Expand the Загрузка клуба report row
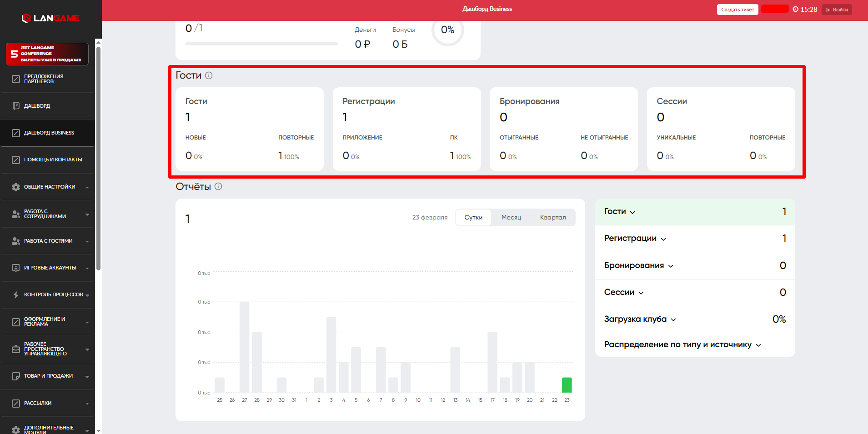 [640, 319]
